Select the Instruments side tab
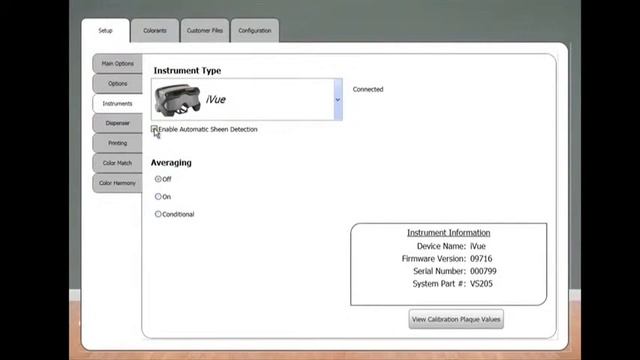Viewport: 640px width, 360px height. tap(118, 103)
